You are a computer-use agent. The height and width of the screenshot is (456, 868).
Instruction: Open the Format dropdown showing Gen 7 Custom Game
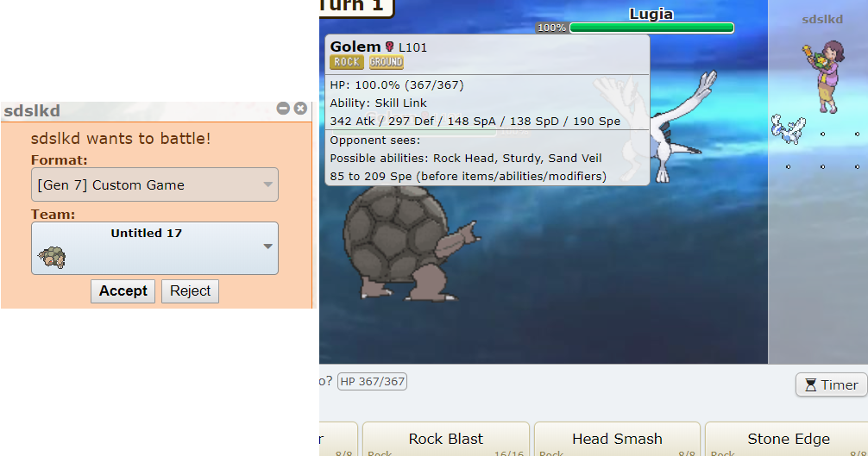(154, 184)
